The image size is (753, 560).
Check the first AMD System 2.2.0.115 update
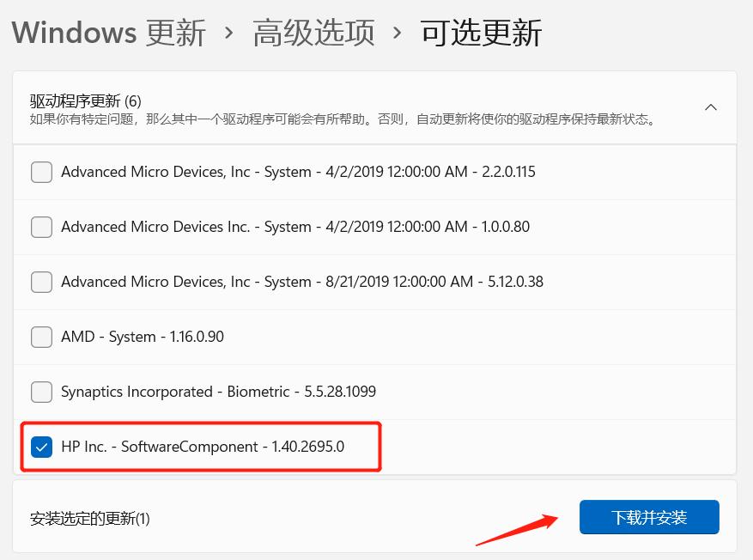[x=41, y=172]
